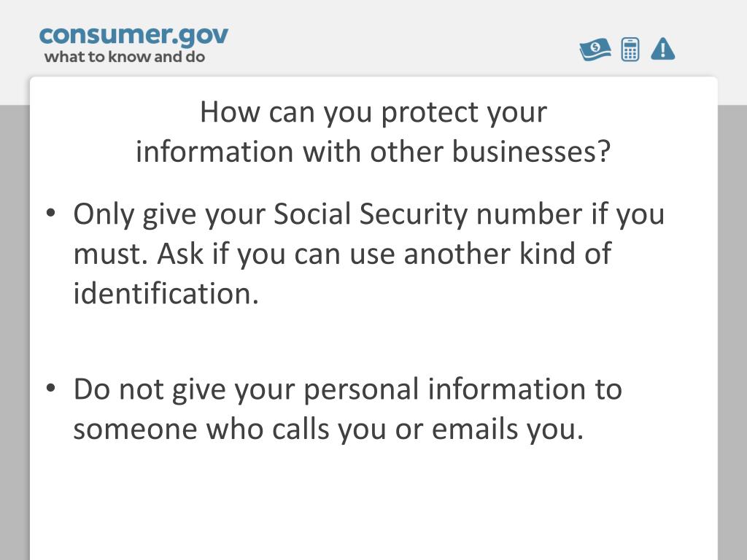Click the gray margin left of the slide
The width and height of the screenshot is (747, 560).
15,332
